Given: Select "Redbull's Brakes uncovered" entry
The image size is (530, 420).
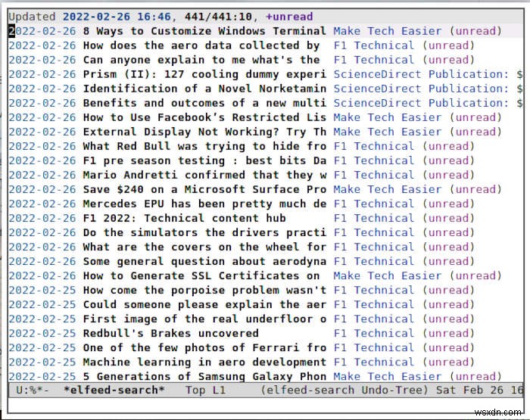Looking at the screenshot, I should 170,334.
